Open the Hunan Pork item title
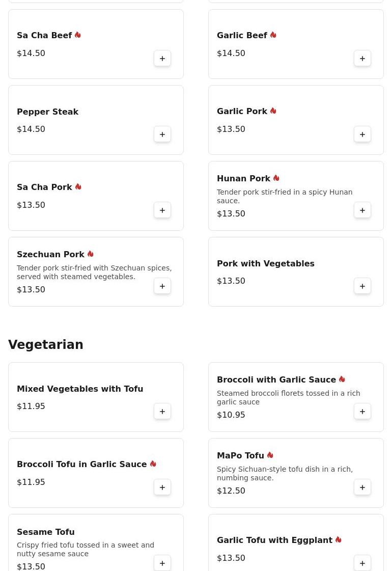This screenshot has height=571, width=392. pyautogui.click(x=243, y=179)
